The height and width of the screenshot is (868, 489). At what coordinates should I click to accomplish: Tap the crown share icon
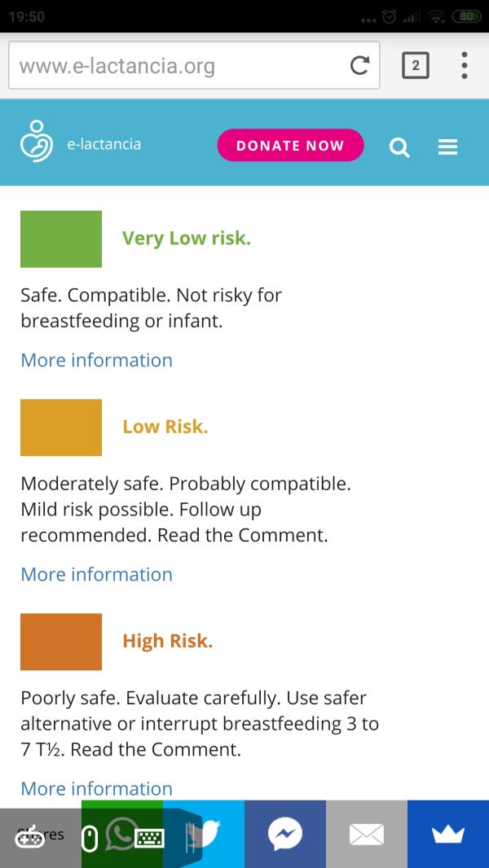tap(448, 834)
